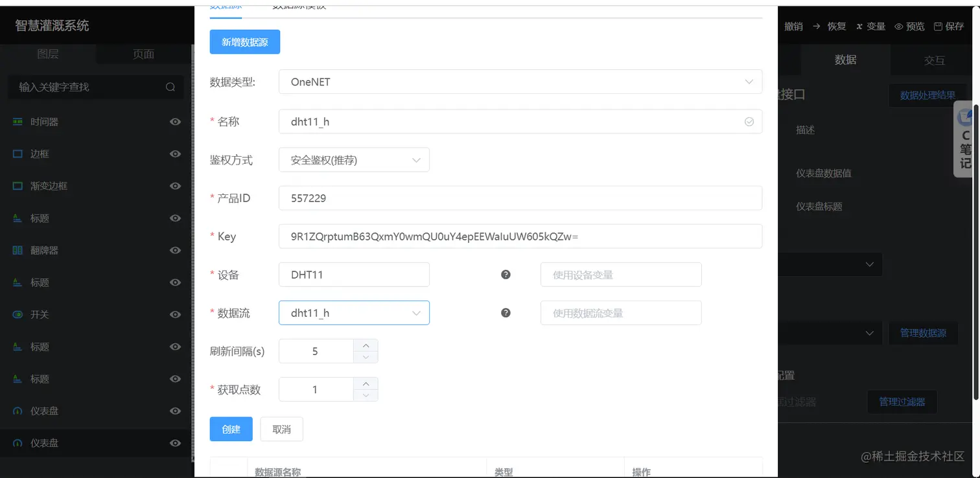The image size is (980, 478).
Task: Click the 管理数据源 button
Action: coord(923,333)
